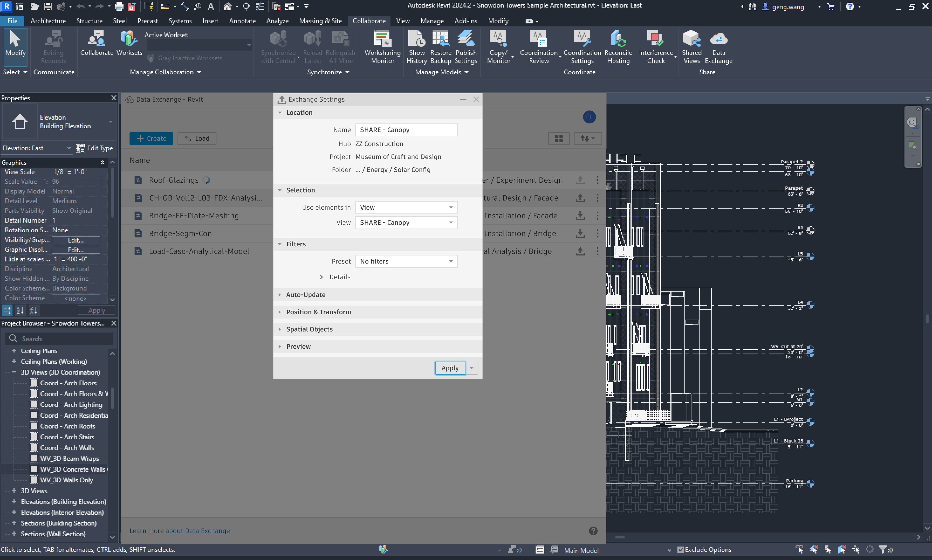Open Data Exchange tool
Image resolution: width=932 pixels, height=560 pixels.
[x=718, y=47]
